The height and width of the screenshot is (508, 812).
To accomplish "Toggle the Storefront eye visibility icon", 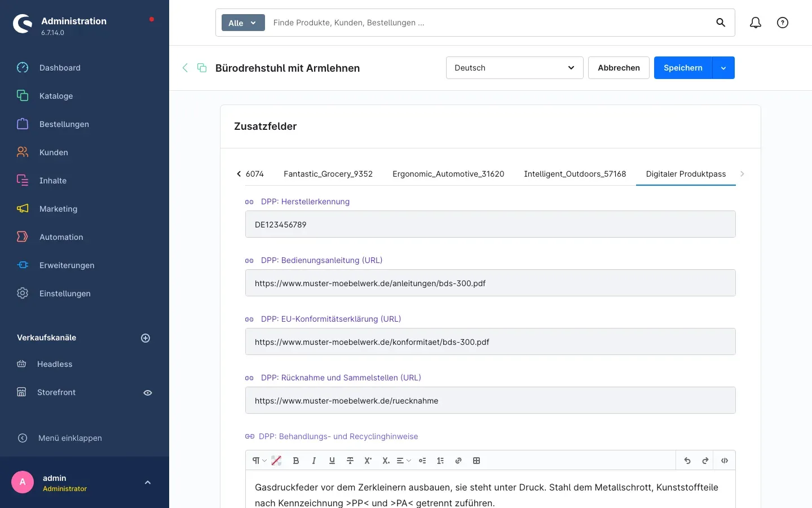I will [148, 393].
